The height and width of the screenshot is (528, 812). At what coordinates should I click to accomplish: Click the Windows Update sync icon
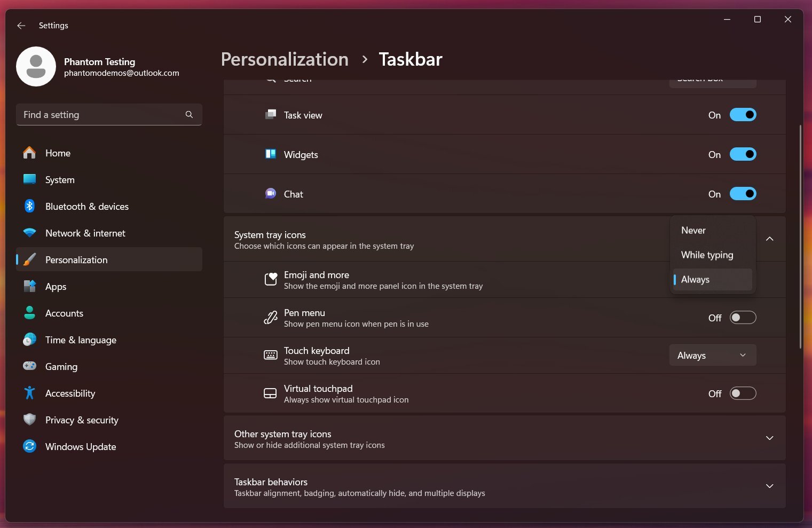pos(30,446)
